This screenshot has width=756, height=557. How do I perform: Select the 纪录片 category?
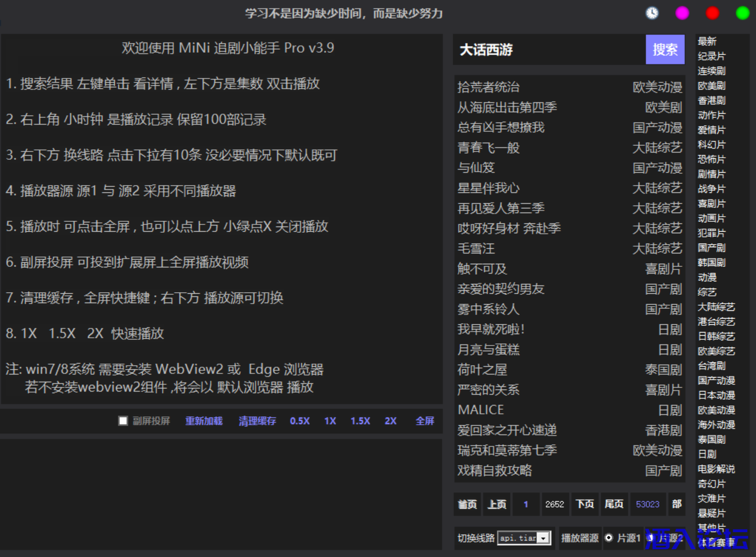tap(711, 56)
